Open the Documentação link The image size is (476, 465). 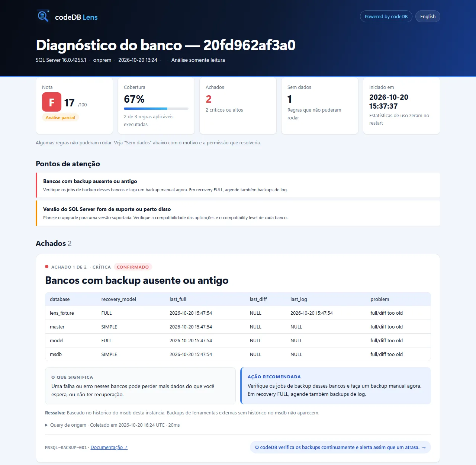point(109,448)
